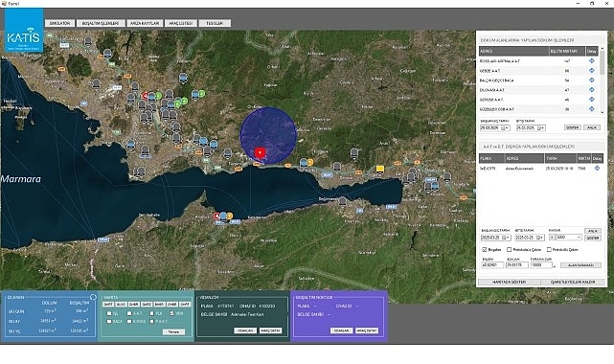Click the Haritada Göster button
The image size is (614, 364).
point(509,282)
